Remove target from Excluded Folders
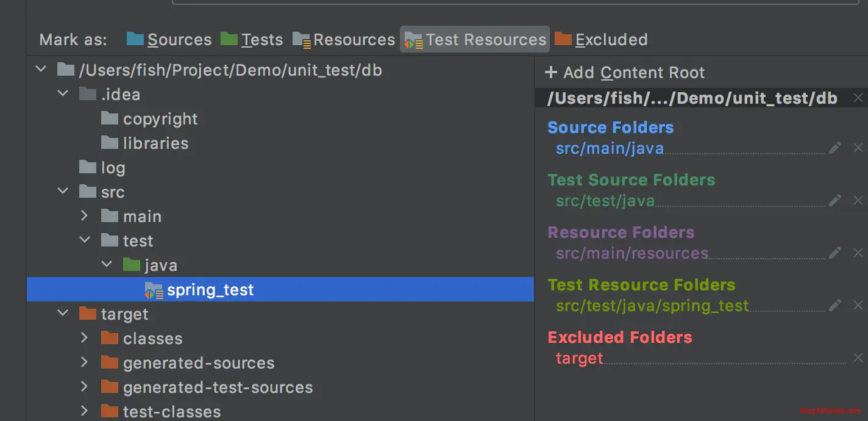 [858, 358]
